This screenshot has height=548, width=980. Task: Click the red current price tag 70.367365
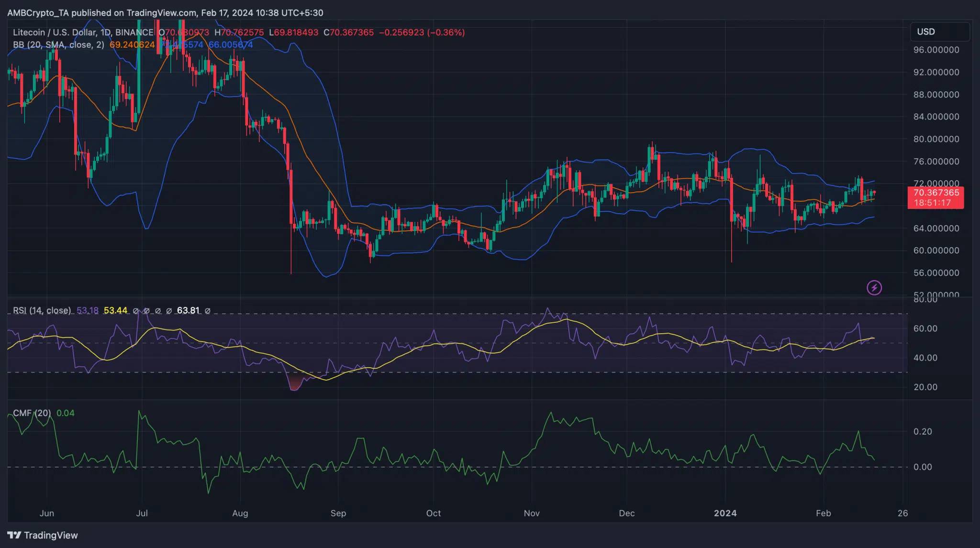coord(936,193)
